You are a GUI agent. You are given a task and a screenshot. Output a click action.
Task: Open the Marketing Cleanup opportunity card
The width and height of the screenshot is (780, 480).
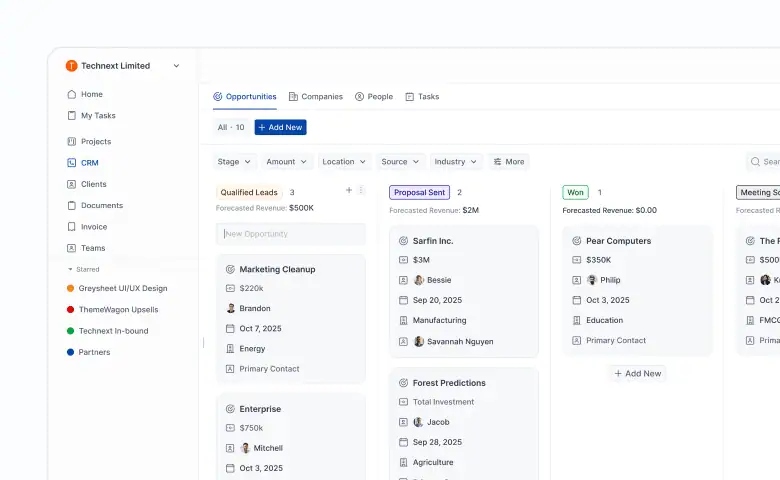click(x=277, y=269)
